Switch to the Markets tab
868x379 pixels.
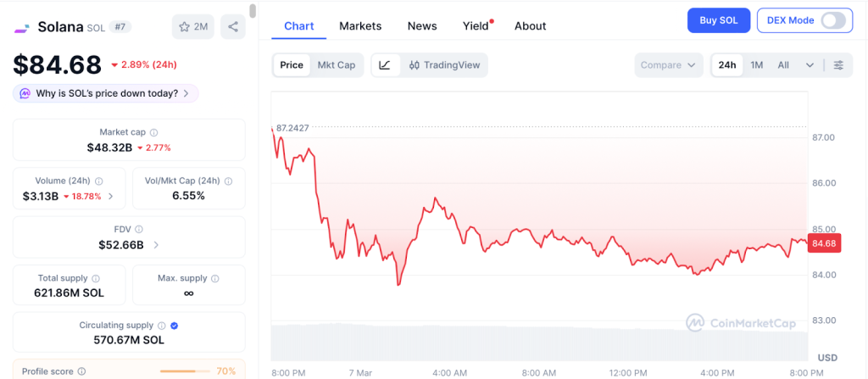pyautogui.click(x=360, y=26)
